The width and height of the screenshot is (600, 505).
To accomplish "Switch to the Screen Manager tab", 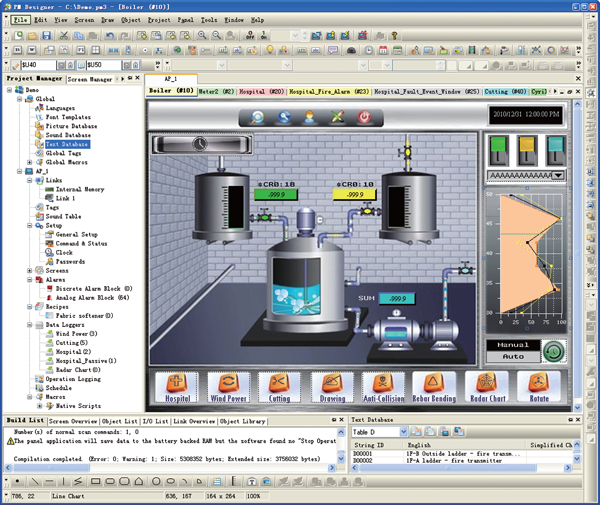I will [x=90, y=79].
